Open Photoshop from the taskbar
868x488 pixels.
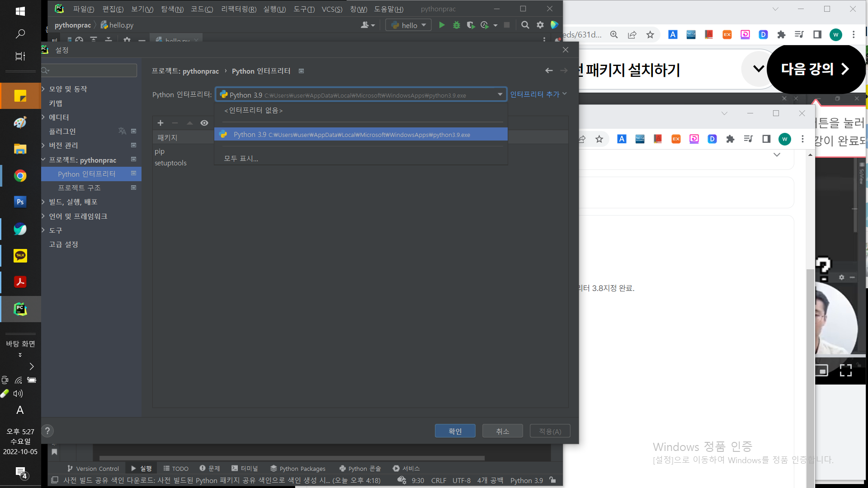point(20,202)
